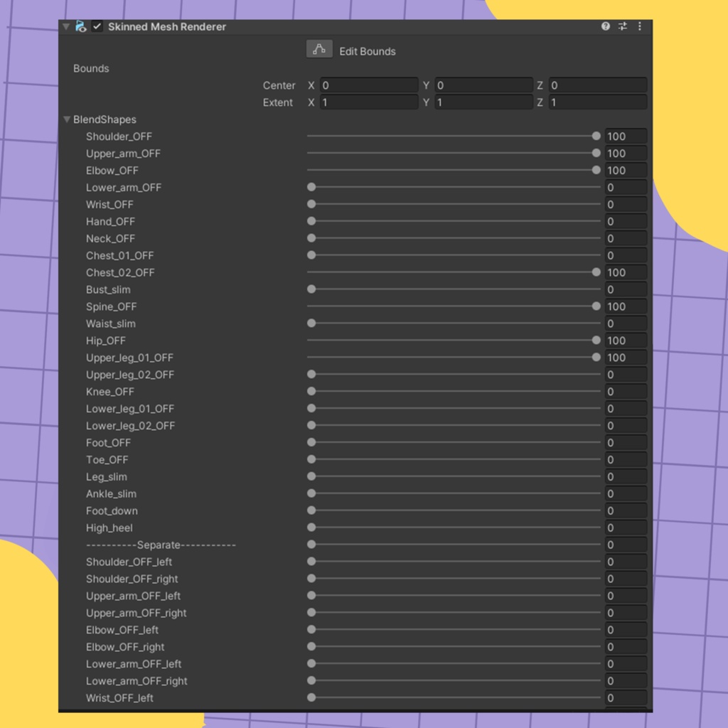Click the Foot_down value field
728x728 pixels.
626,510
